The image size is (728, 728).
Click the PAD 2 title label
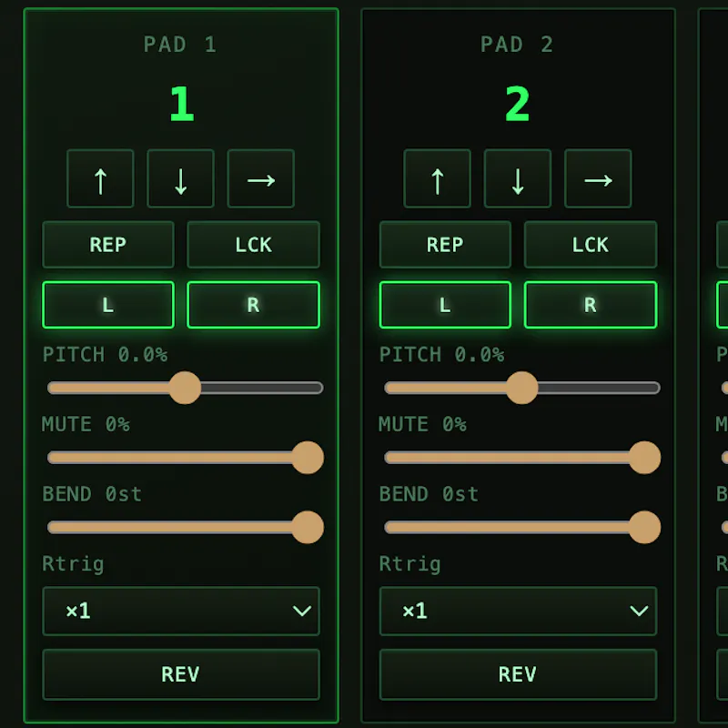517,45
